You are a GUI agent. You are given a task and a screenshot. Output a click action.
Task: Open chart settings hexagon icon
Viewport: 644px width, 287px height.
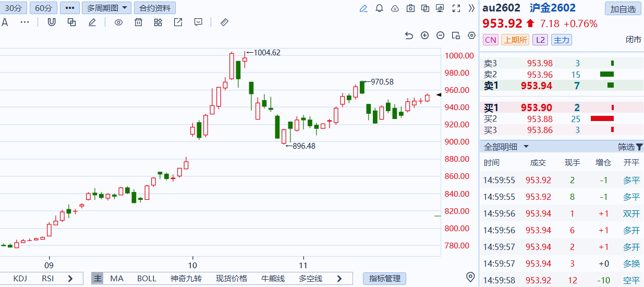[472, 35]
